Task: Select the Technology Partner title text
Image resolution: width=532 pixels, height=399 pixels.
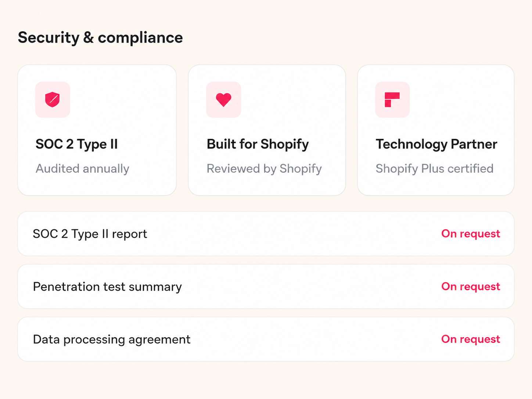Action: [x=436, y=144]
